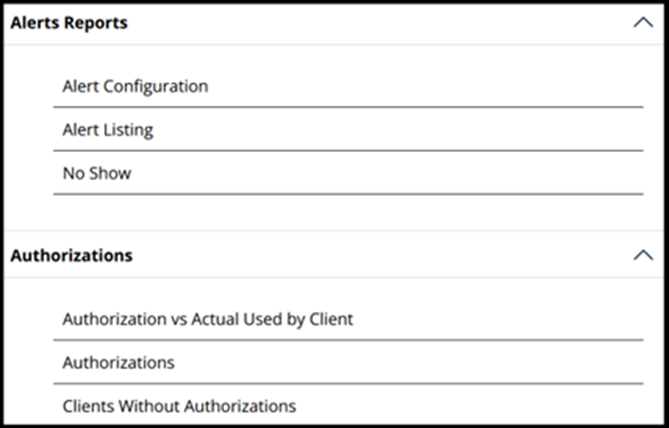669x428 pixels.
Task: Choose the Authorizations item under Authorizations section
Action: (x=348, y=362)
